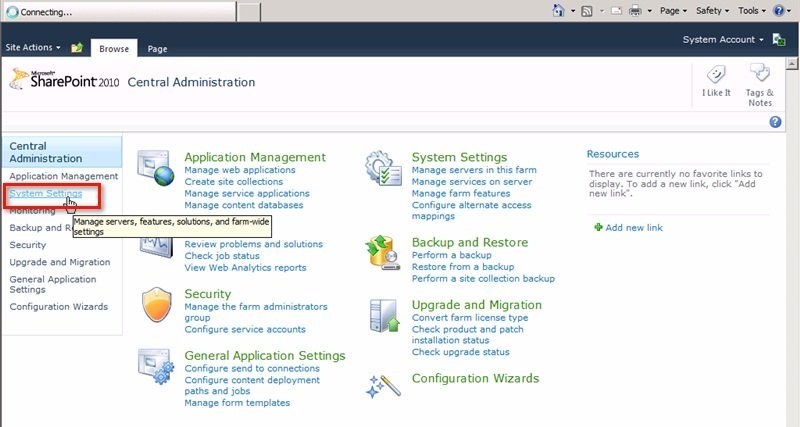This screenshot has height=427, width=800.
Task: Open Configuration Wizards in left navigation
Action: (x=59, y=307)
